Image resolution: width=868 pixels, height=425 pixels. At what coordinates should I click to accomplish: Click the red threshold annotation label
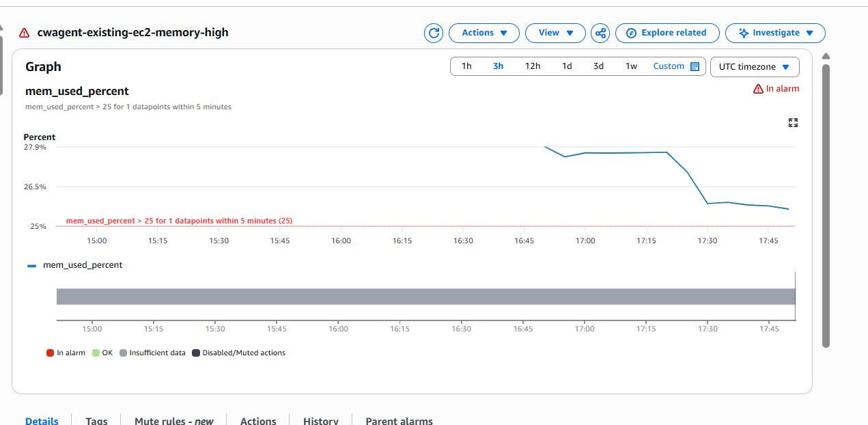(x=179, y=221)
